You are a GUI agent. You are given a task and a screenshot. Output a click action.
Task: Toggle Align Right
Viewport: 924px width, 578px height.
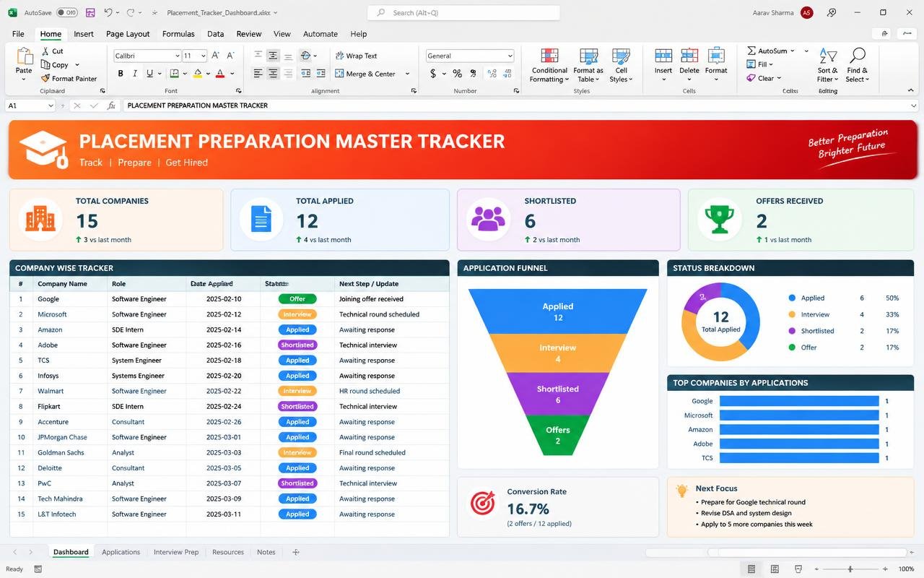click(288, 74)
